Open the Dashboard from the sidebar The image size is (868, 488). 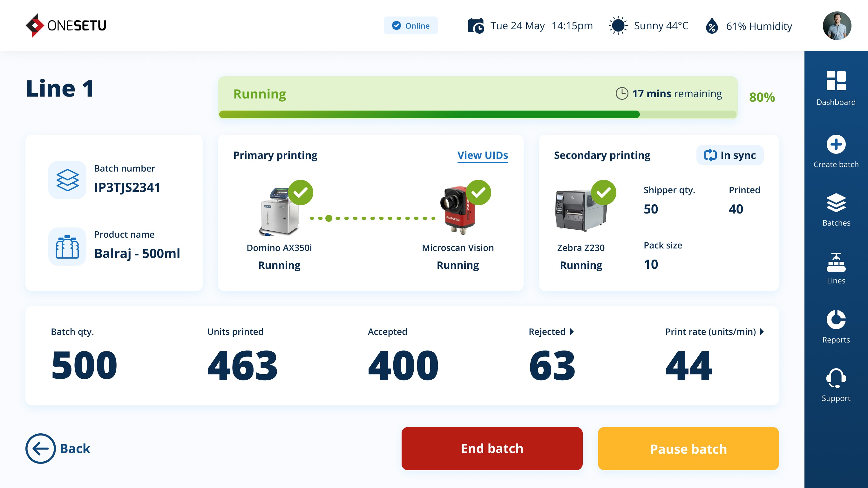click(836, 88)
